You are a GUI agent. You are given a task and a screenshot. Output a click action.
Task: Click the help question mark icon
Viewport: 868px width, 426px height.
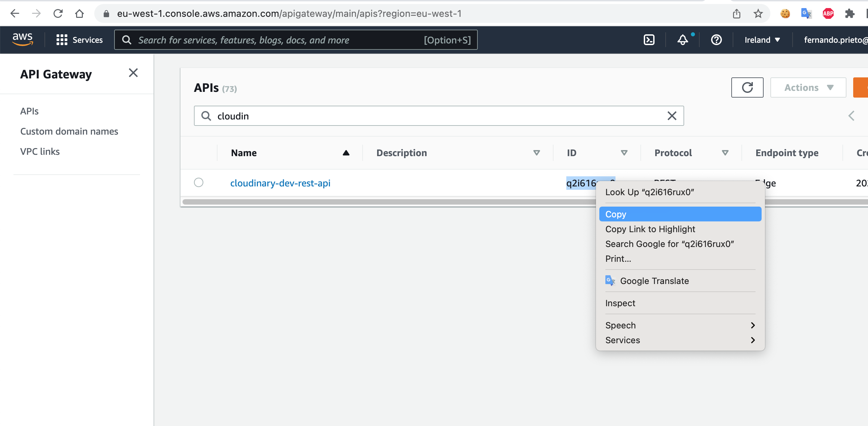click(x=716, y=40)
